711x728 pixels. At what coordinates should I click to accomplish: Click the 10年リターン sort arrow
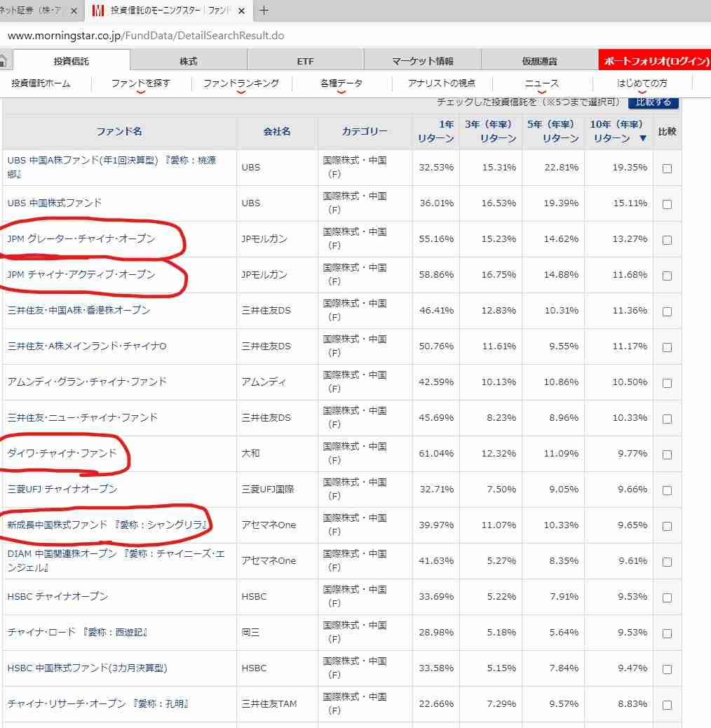pos(643,138)
